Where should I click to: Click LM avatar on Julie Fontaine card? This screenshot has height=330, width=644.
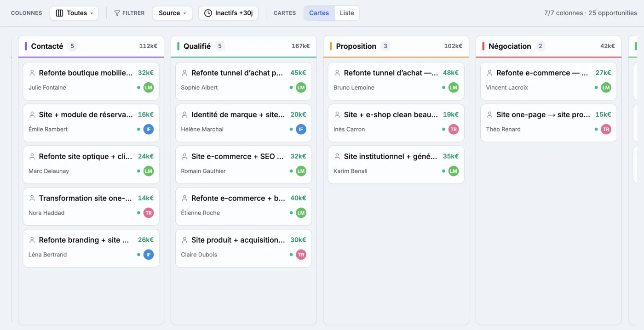[x=148, y=87]
